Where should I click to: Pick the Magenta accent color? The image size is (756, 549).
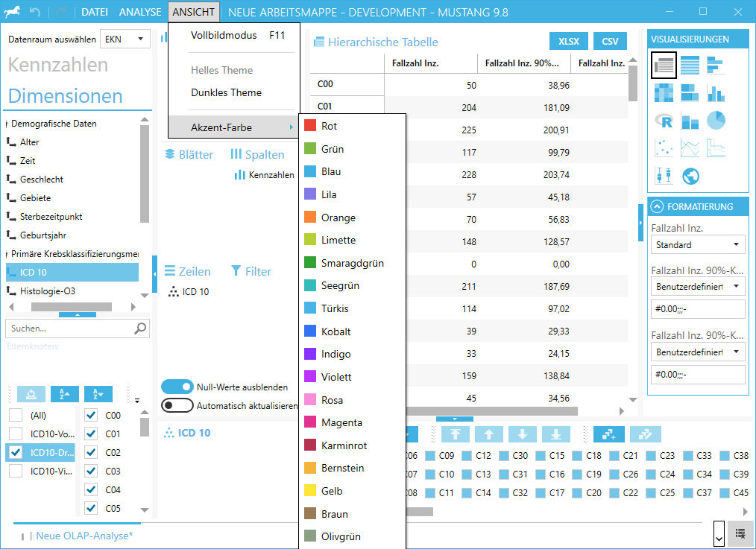point(352,422)
